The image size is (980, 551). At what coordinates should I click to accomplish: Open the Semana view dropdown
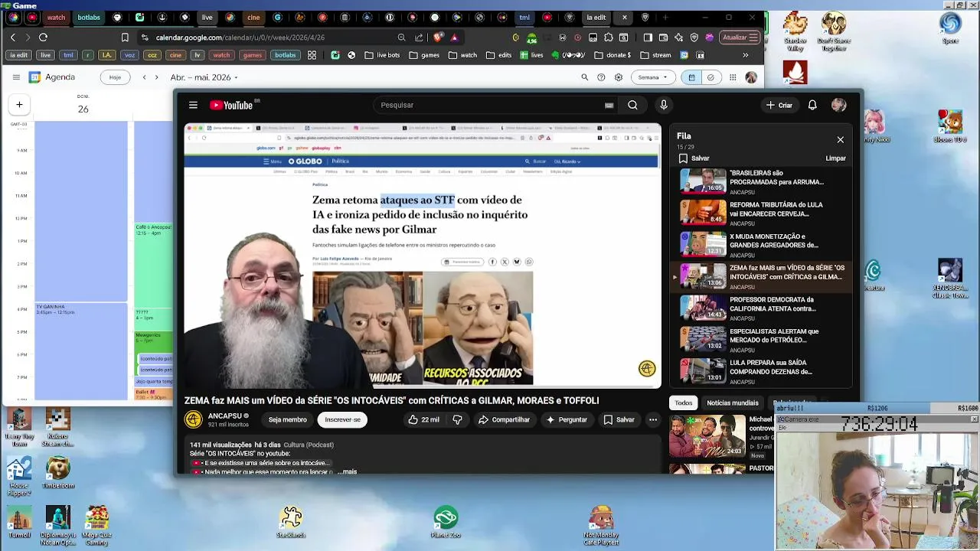[x=653, y=77]
